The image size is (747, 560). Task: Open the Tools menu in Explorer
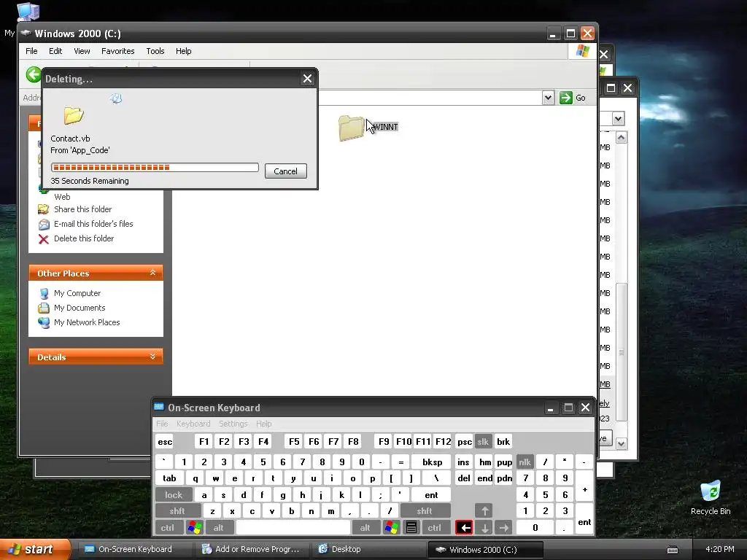pos(155,51)
